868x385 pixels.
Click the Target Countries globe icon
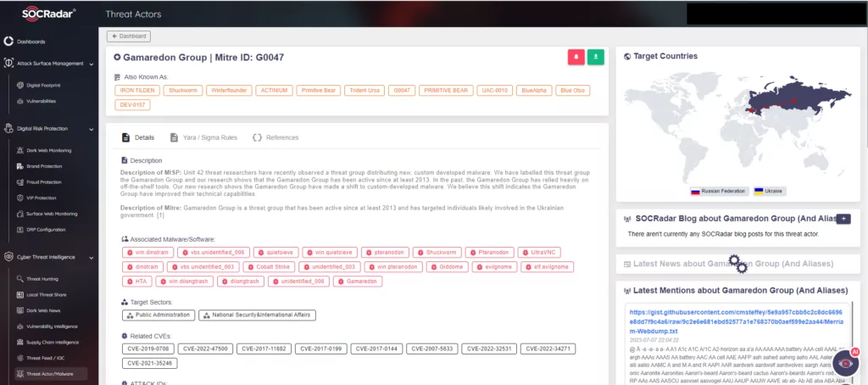(627, 56)
